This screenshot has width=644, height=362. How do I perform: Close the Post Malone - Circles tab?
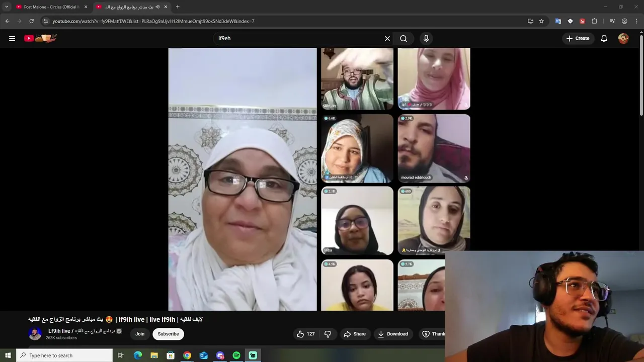86,7
